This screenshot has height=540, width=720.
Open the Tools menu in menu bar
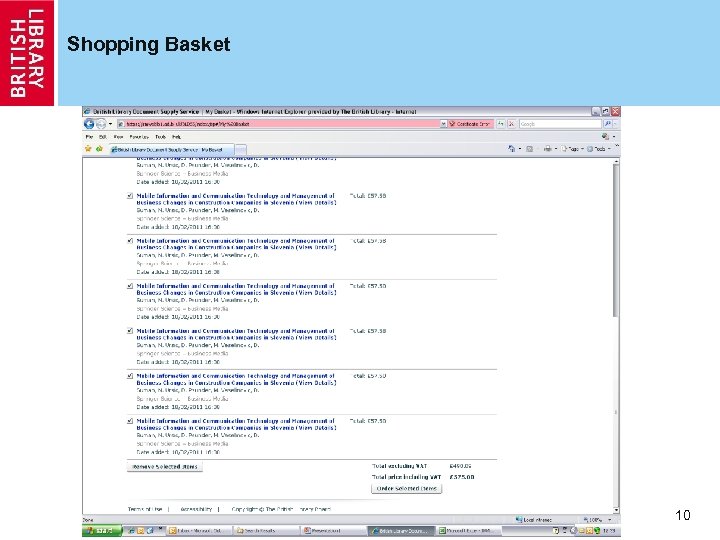160,137
